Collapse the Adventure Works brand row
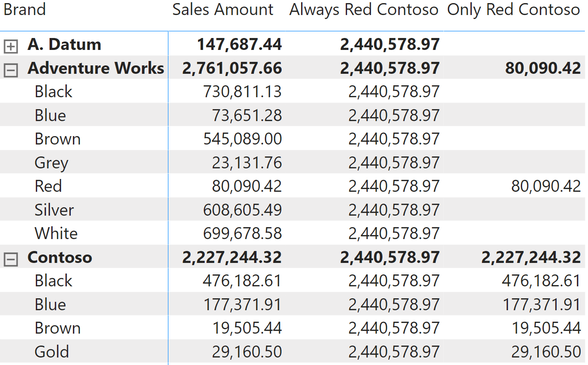The image size is (588, 365). 11,70
